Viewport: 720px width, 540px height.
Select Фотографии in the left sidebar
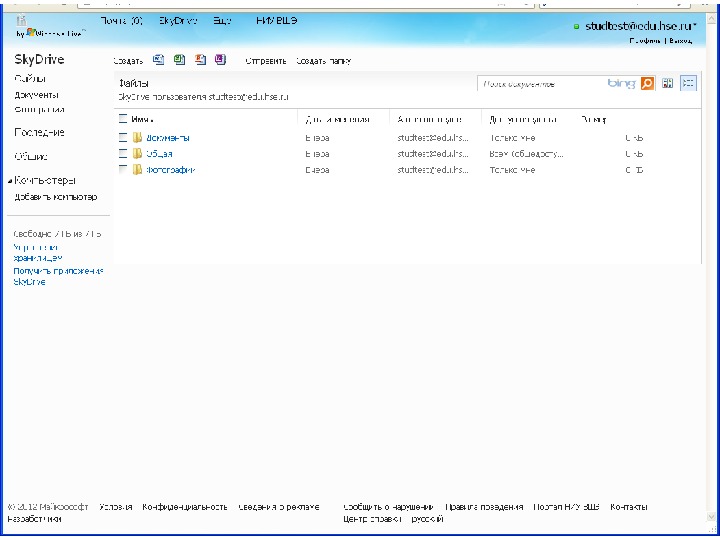pos(39,110)
